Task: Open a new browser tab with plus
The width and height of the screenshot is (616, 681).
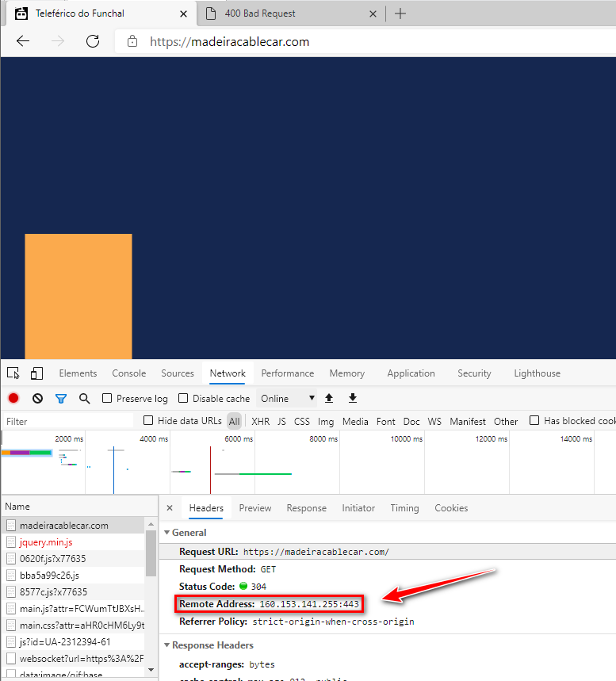Action: pyautogui.click(x=400, y=14)
